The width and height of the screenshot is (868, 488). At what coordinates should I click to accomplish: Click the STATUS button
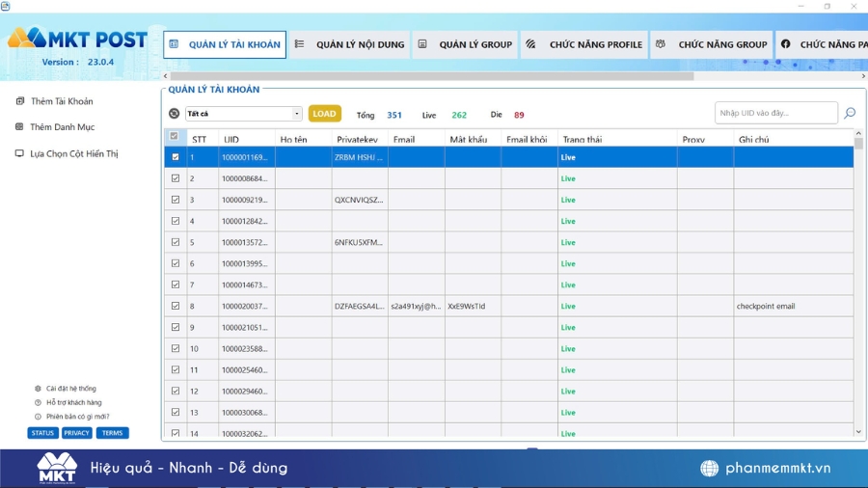click(42, 433)
